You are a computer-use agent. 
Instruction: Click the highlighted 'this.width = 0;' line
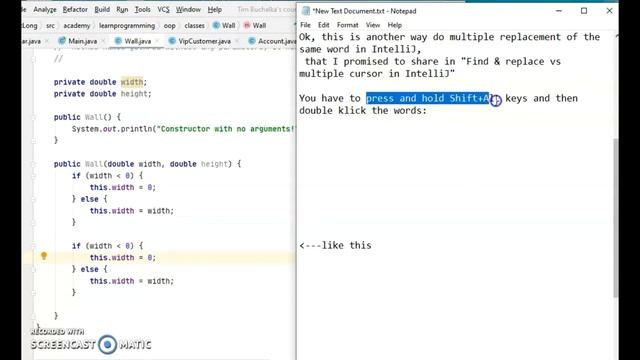coord(123,258)
